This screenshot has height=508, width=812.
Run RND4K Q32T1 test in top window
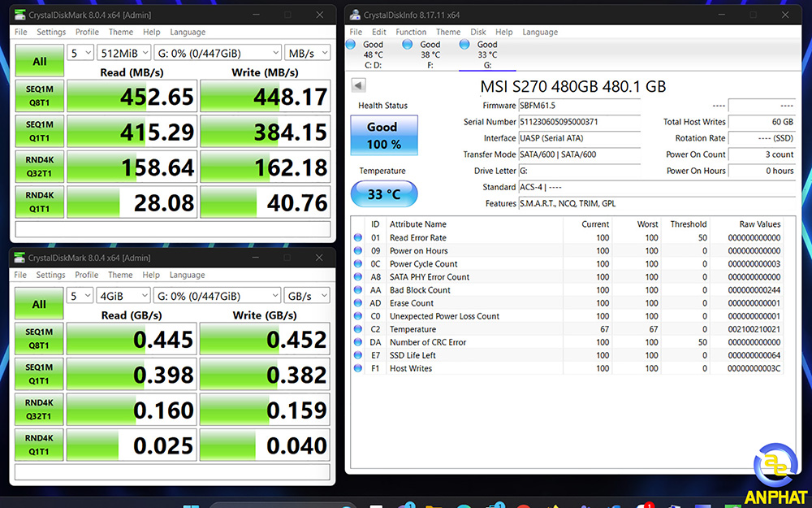tap(39, 167)
